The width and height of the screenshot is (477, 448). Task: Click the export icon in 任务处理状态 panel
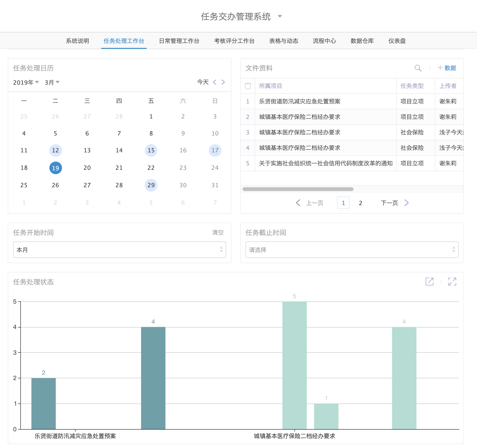tap(430, 282)
